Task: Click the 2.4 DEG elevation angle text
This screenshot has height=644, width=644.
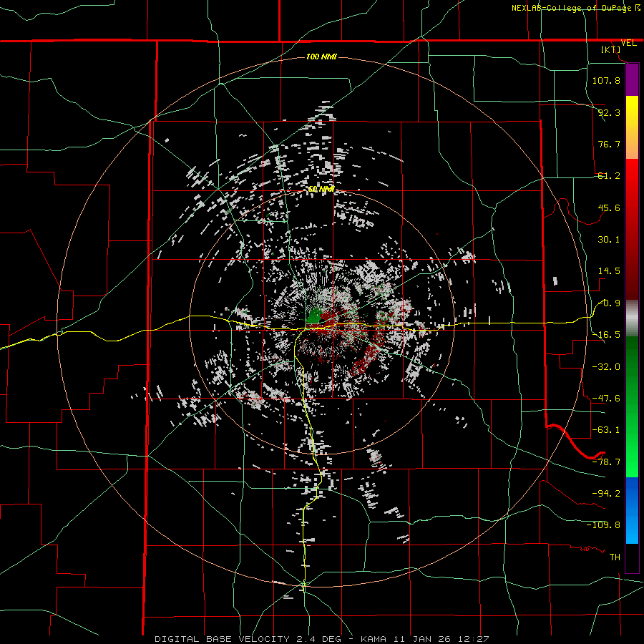Action: click(x=318, y=639)
